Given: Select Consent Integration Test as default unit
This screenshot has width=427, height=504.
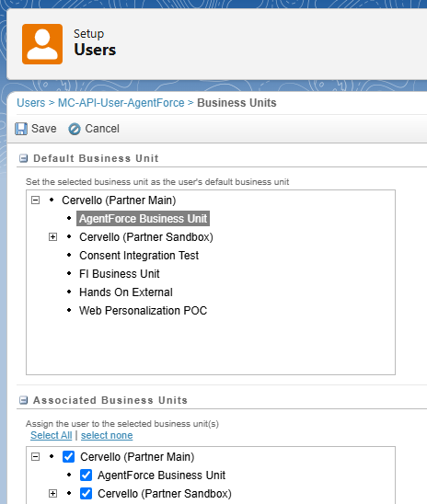Looking at the screenshot, I should pyautogui.click(x=139, y=256).
